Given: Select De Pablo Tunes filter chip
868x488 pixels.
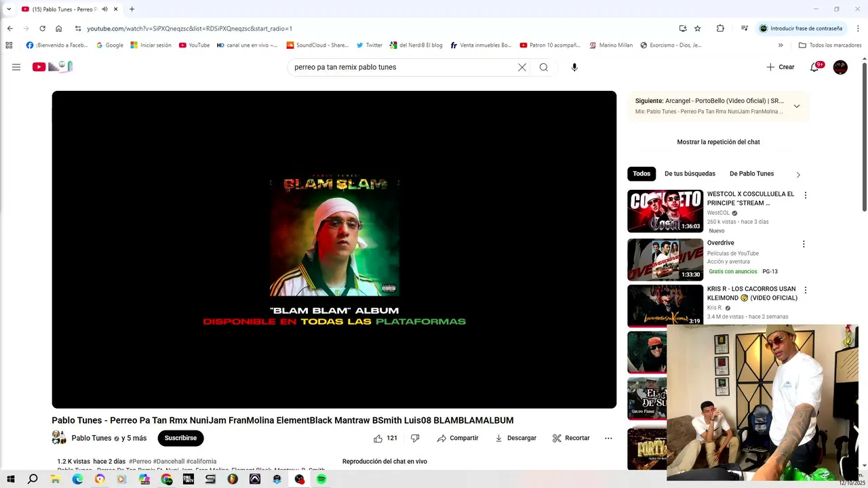Looking at the screenshot, I should coord(751,174).
